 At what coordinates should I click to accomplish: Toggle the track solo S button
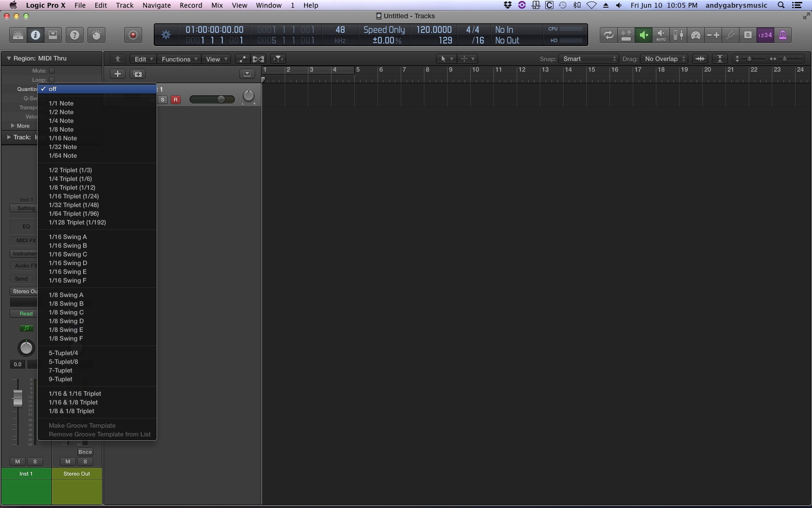tap(163, 100)
